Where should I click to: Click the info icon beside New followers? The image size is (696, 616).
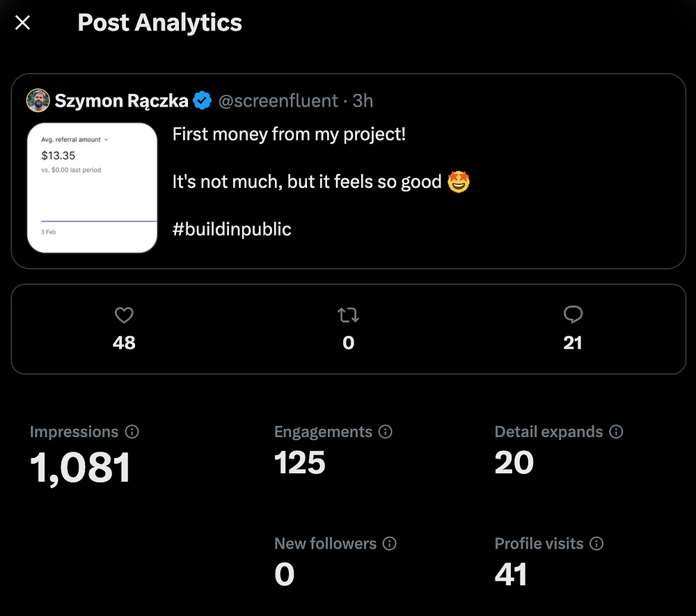(390, 543)
